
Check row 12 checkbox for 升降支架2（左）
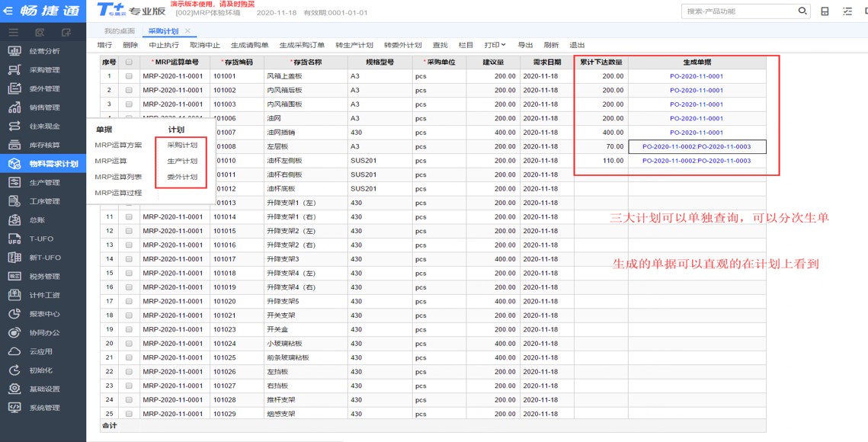(129, 231)
